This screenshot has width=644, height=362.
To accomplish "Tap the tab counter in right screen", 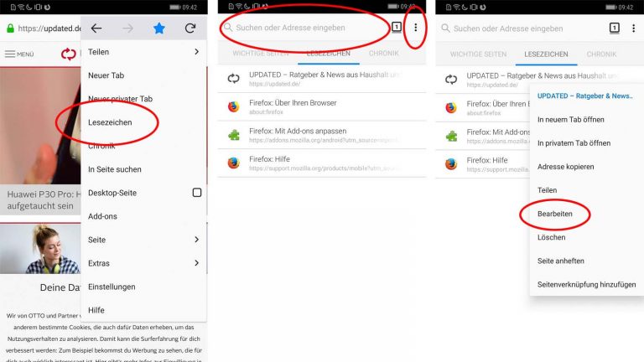I will [x=614, y=28].
